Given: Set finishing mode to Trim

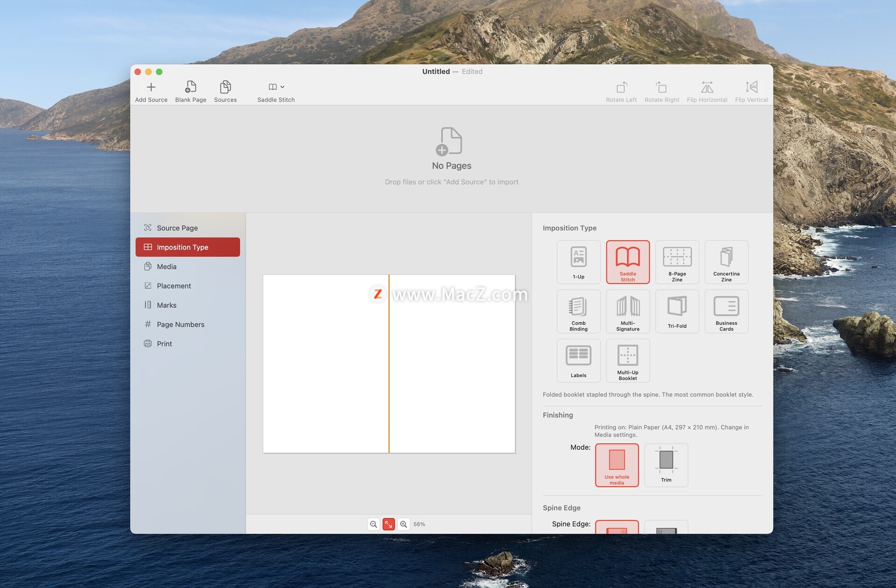Looking at the screenshot, I should tap(666, 465).
